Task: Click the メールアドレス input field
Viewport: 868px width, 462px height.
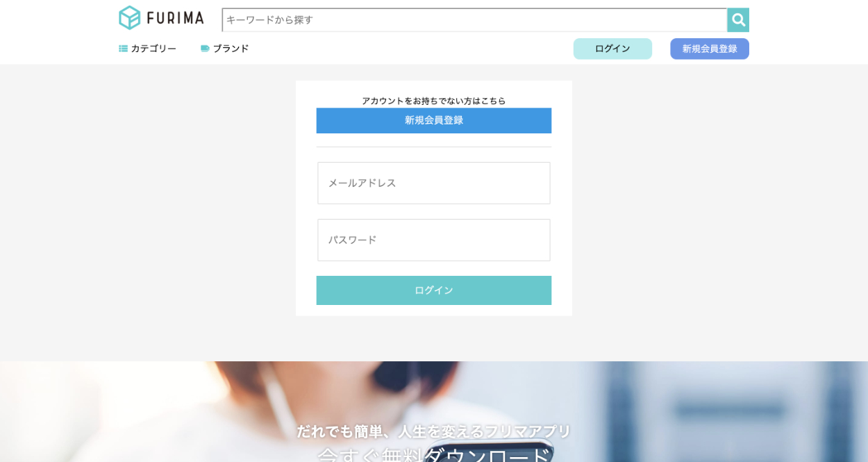Action: click(x=434, y=183)
